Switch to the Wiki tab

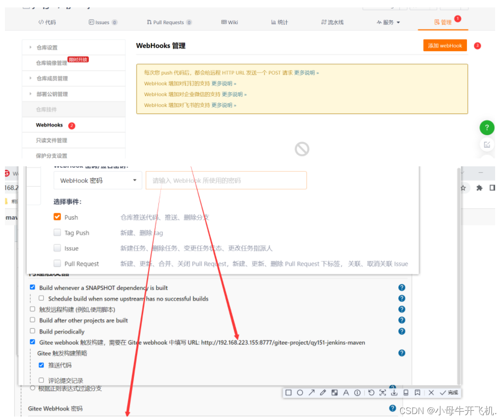pyautogui.click(x=230, y=23)
